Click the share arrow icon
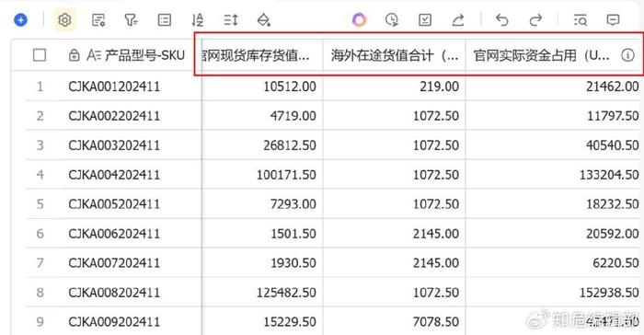This screenshot has width=644, height=335. (x=458, y=19)
